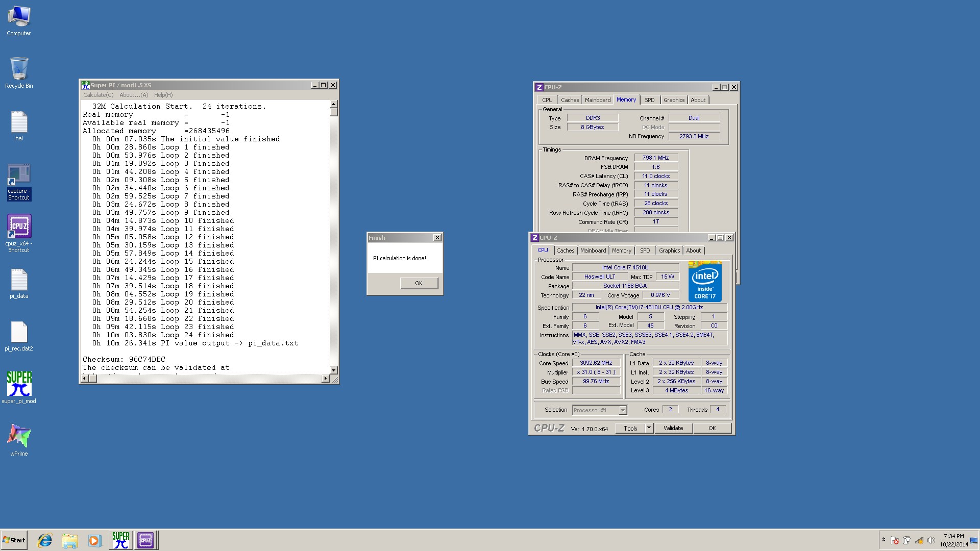The height and width of the screenshot is (551, 980).
Task: Click the DRAM Frequency value field
Action: point(656,158)
